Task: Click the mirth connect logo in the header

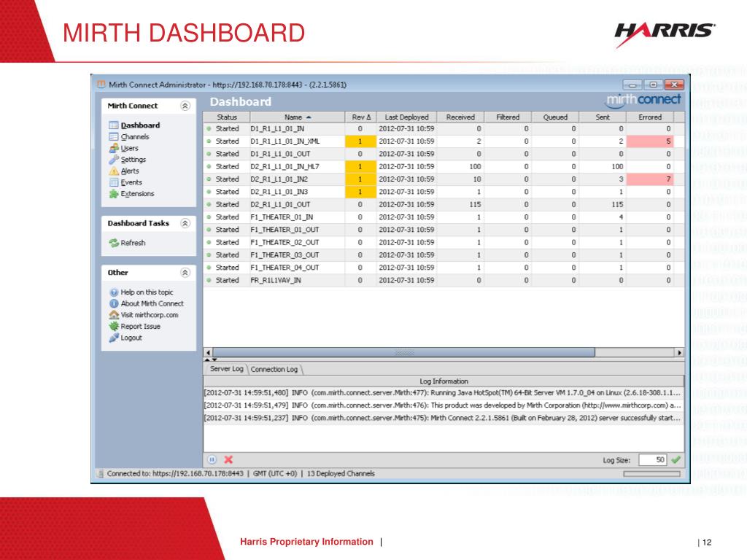Action: pyautogui.click(x=643, y=99)
